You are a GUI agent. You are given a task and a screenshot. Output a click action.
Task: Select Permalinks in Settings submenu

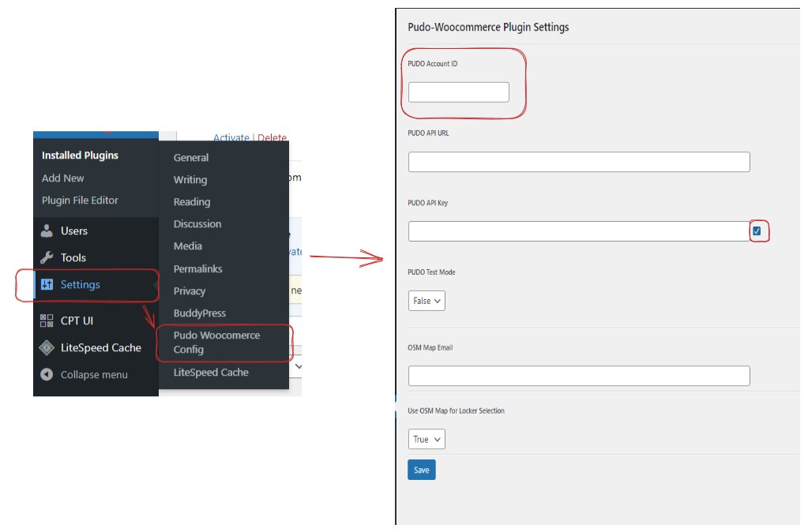click(x=198, y=269)
